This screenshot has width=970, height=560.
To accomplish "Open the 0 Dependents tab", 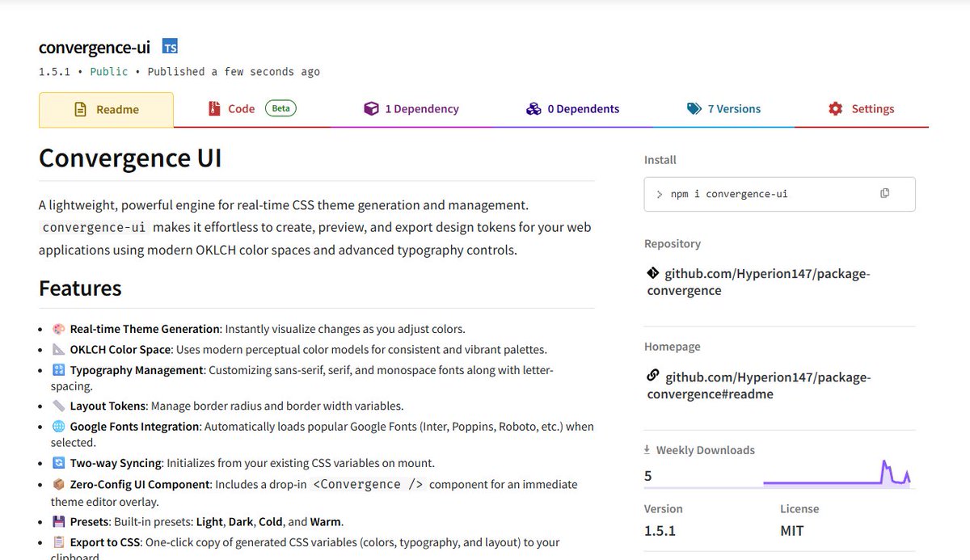I will pyautogui.click(x=572, y=109).
